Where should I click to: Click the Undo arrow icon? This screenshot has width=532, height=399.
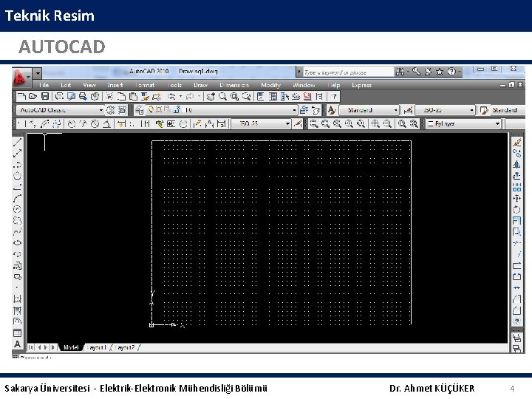pyautogui.click(x=171, y=97)
